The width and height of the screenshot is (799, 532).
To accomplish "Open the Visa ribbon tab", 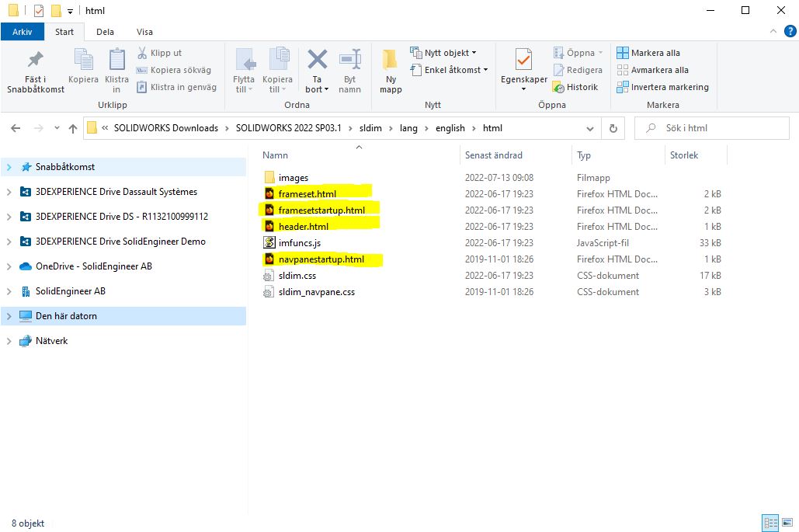I will pyautogui.click(x=144, y=32).
